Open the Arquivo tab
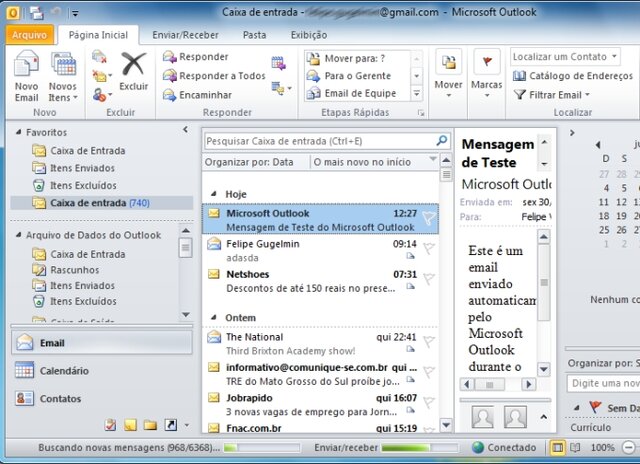The image size is (640, 464). [x=29, y=35]
